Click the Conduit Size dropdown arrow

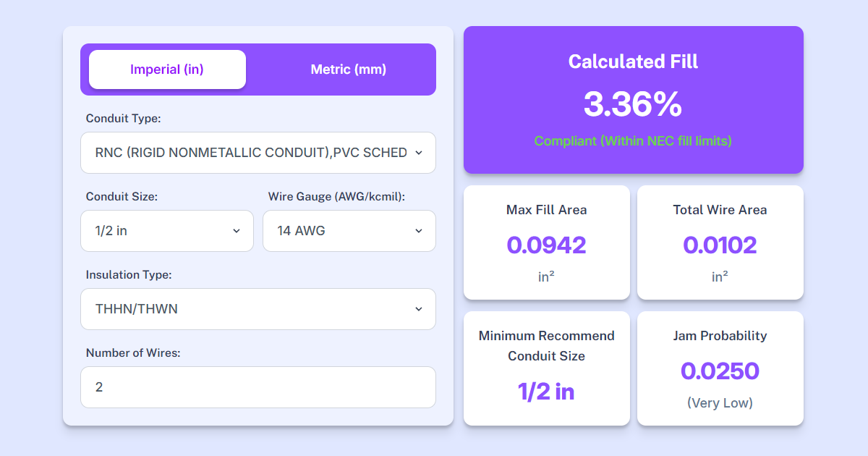point(236,230)
